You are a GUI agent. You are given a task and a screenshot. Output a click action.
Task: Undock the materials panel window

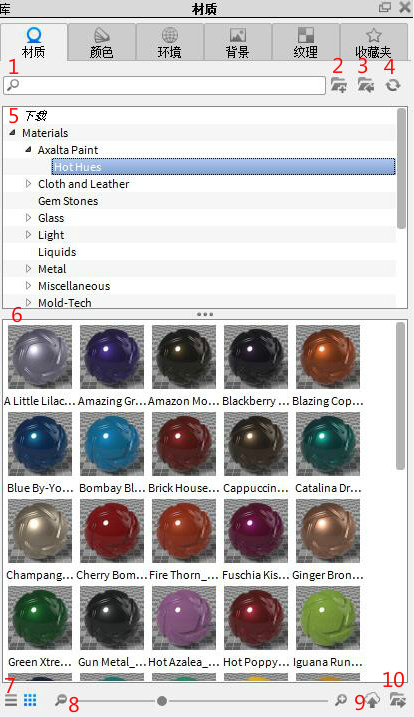[x=385, y=7]
